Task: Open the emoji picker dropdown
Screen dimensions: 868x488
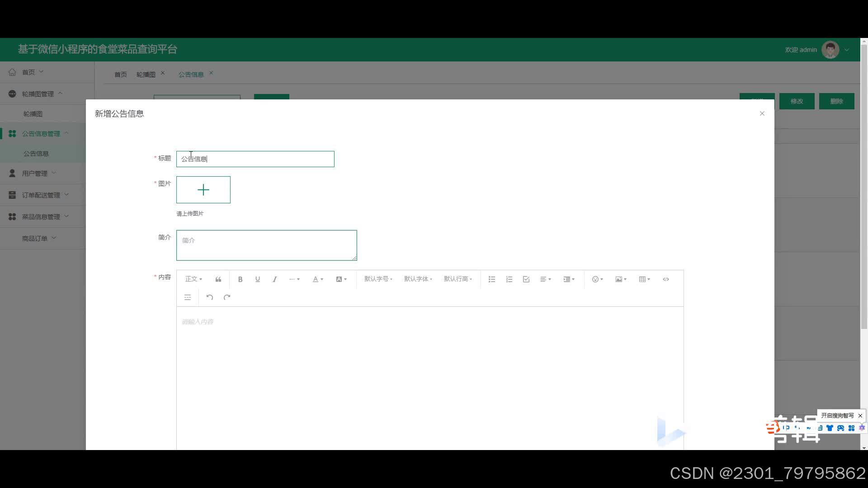Action: pyautogui.click(x=597, y=279)
